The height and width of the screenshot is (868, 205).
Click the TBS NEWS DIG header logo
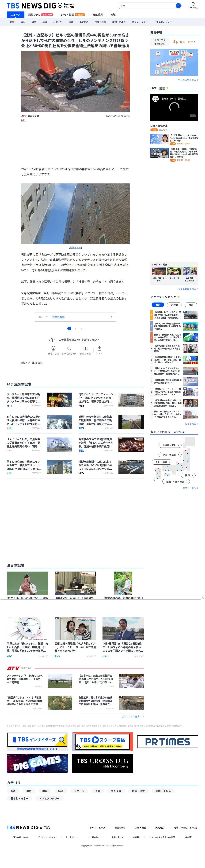pyautogui.click(x=40, y=6)
